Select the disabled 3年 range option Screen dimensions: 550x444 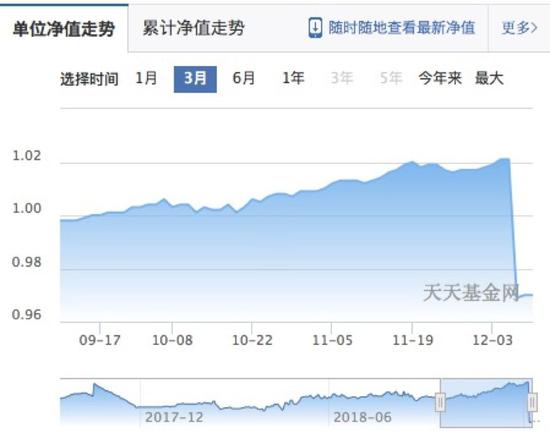pos(342,78)
